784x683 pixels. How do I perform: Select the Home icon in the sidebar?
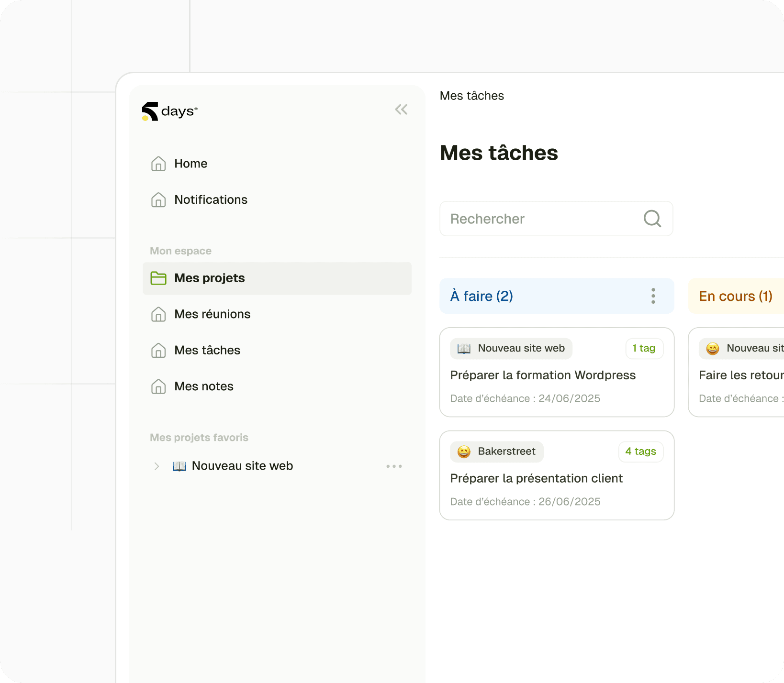[x=158, y=164]
